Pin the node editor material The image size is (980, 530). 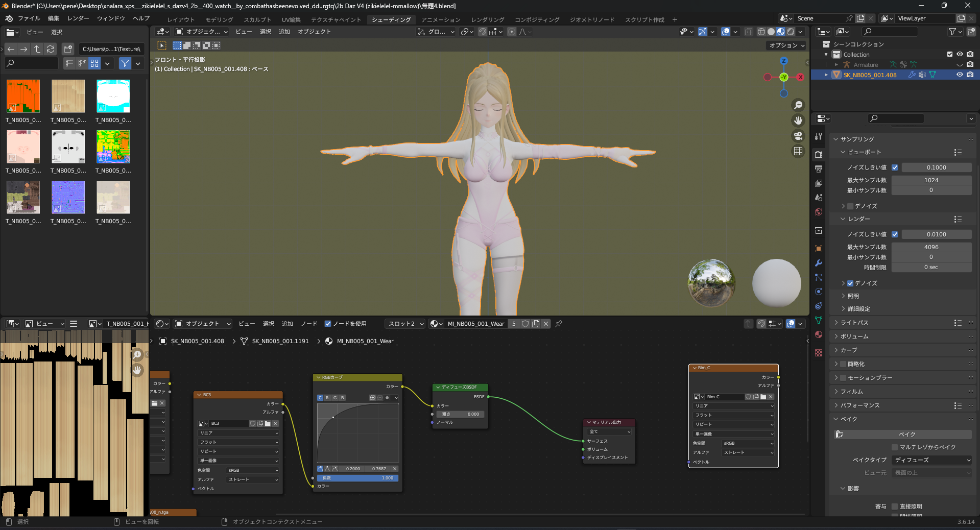[x=559, y=324]
